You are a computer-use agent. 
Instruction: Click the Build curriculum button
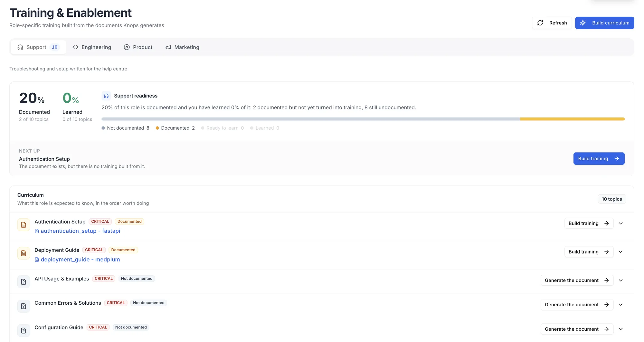click(604, 23)
